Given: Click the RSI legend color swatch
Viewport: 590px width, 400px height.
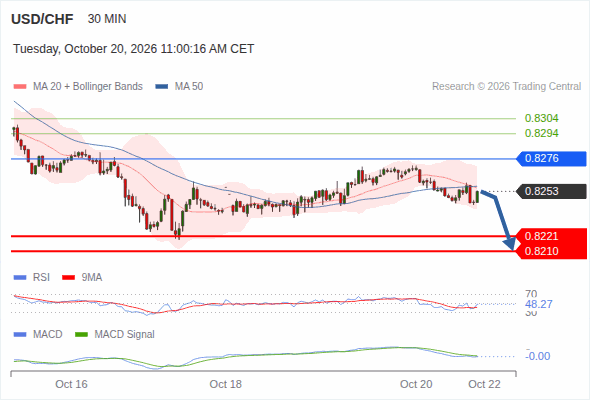Looking at the screenshot, I should tap(20, 278).
